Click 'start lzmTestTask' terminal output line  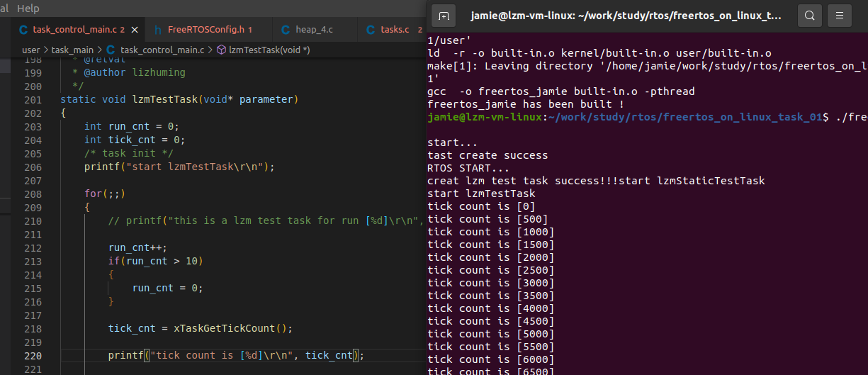(481, 194)
